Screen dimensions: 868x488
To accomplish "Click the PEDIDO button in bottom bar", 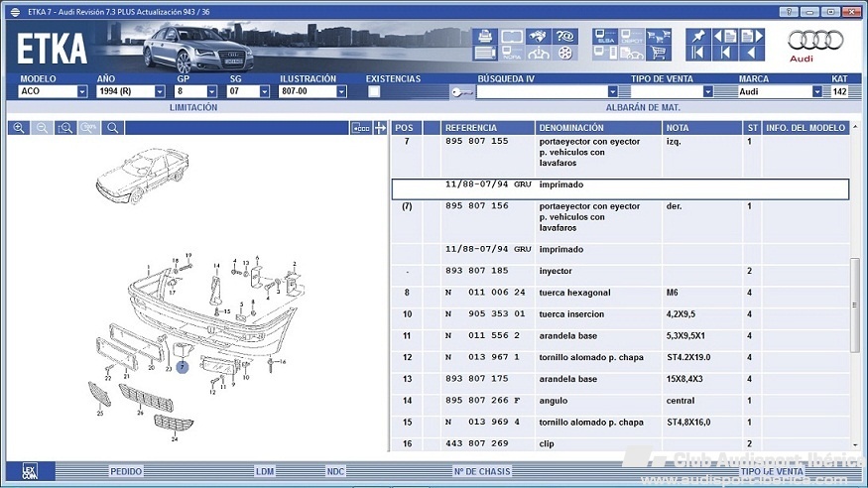I will pos(126,471).
